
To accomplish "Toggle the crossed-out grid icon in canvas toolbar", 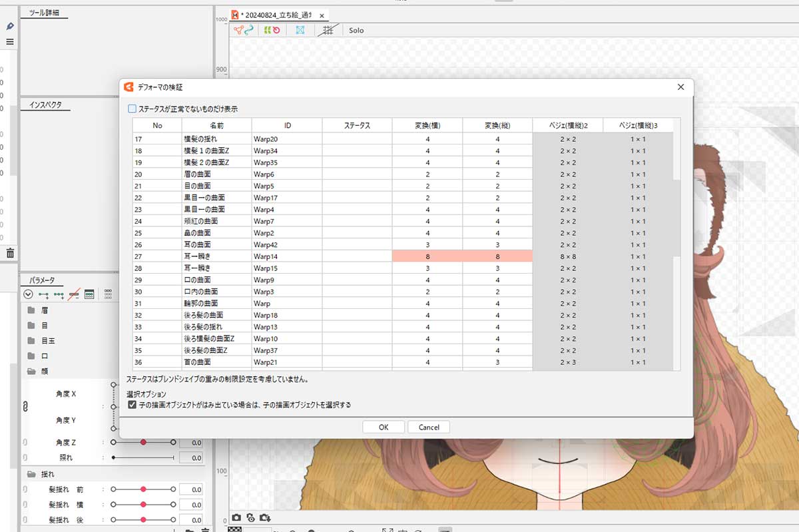I will pyautogui.click(x=328, y=30).
